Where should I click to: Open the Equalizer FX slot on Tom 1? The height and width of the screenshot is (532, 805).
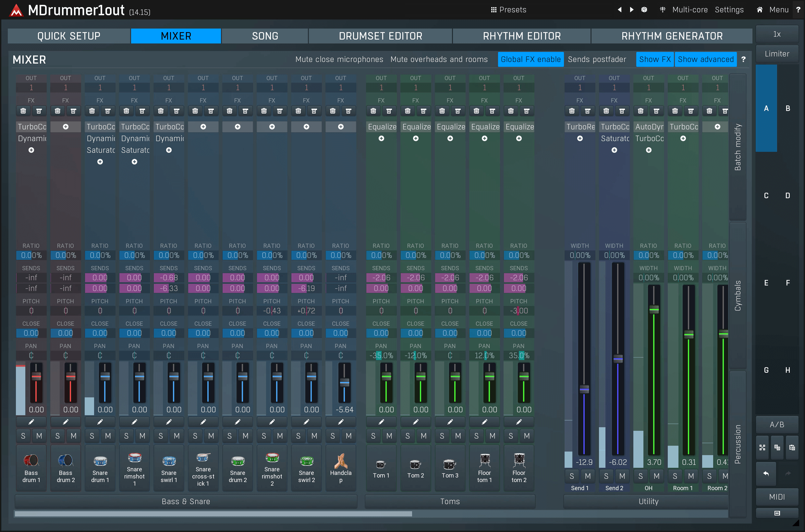382,127
